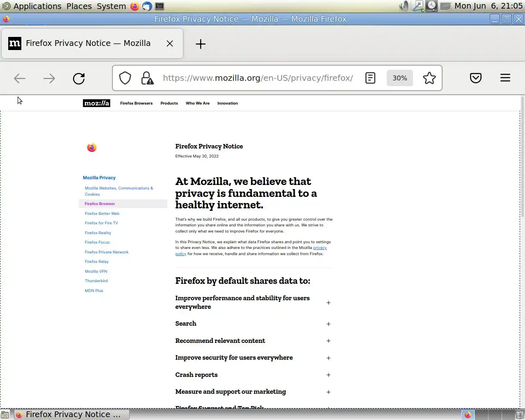Expand Recommend relevant content section

pyautogui.click(x=253, y=341)
